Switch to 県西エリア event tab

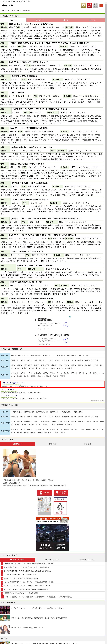40,20
